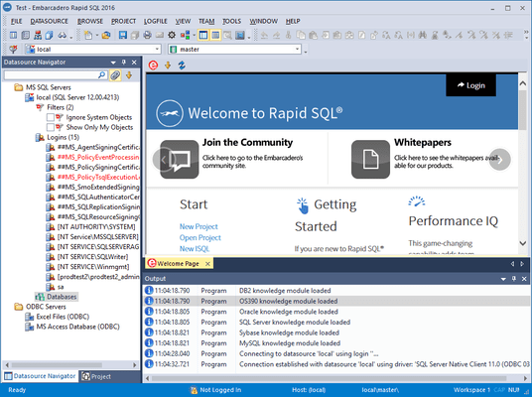Click the Save disk icon in toolbar
The height and width of the screenshot is (397, 532).
[123, 35]
